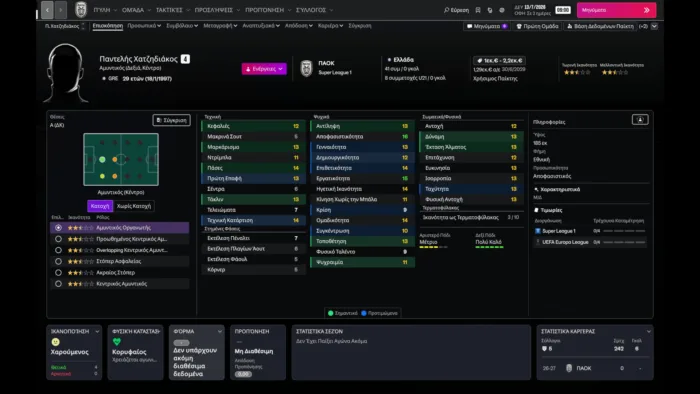
Task: Open the Προσωπικά tab menu
Action: (144, 26)
